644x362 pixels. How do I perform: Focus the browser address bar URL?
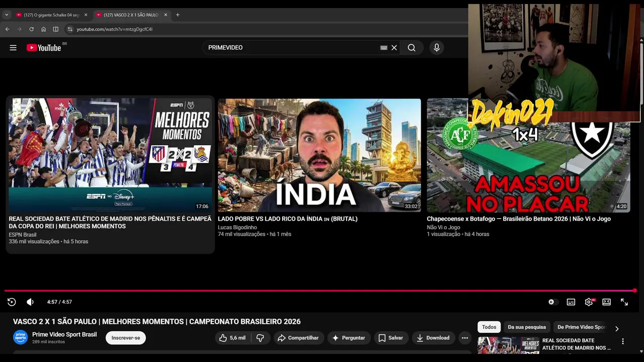tap(115, 29)
